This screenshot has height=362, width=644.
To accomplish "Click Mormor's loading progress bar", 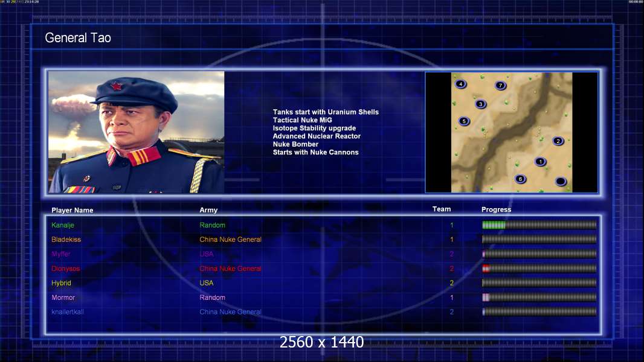I will click(539, 297).
